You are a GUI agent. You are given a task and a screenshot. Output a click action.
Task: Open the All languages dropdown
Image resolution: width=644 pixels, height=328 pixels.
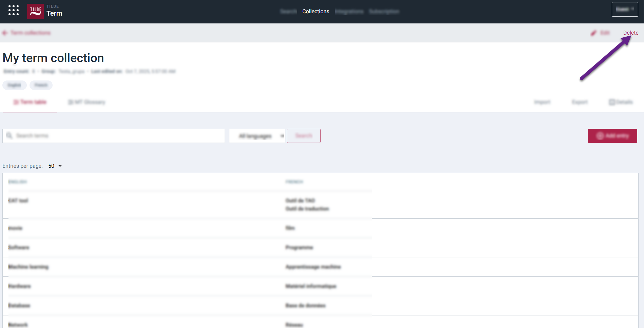point(257,136)
